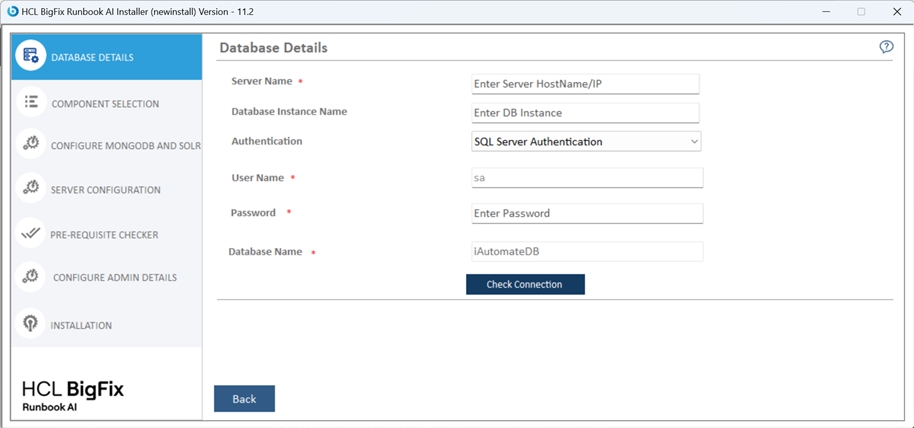Click the Database Name field containing iAutomateDB
The height and width of the screenshot is (428, 914).
click(587, 252)
